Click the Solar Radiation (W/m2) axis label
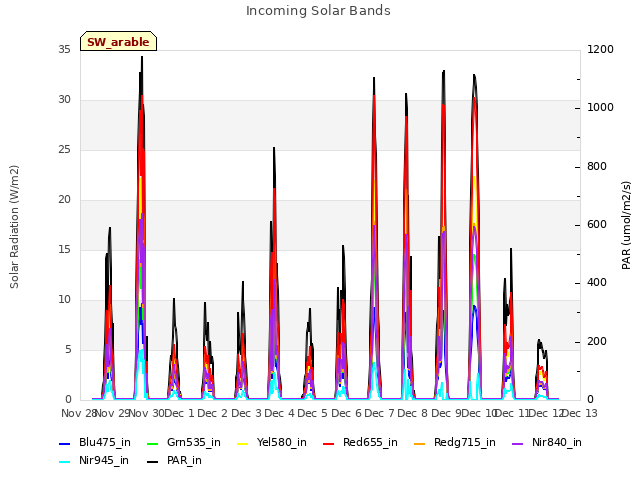Image resolution: width=640 pixels, height=480 pixels. point(14,227)
